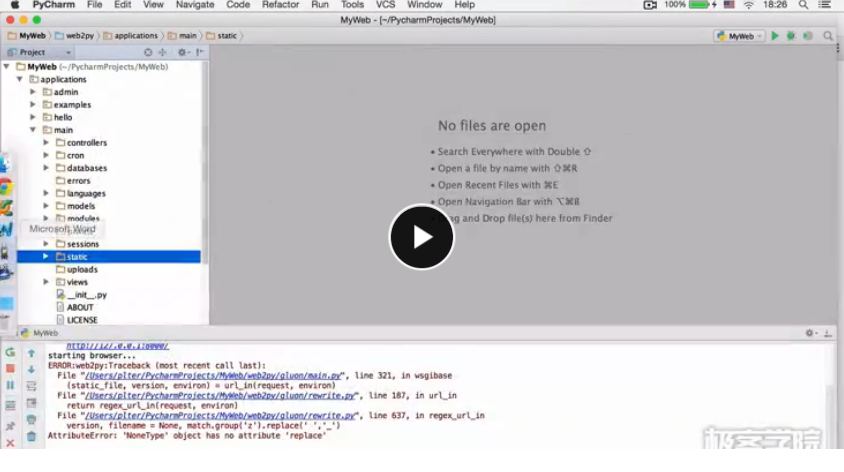
Task: Toggle soft wraps icon in the Run console
Action: [x=31, y=386]
